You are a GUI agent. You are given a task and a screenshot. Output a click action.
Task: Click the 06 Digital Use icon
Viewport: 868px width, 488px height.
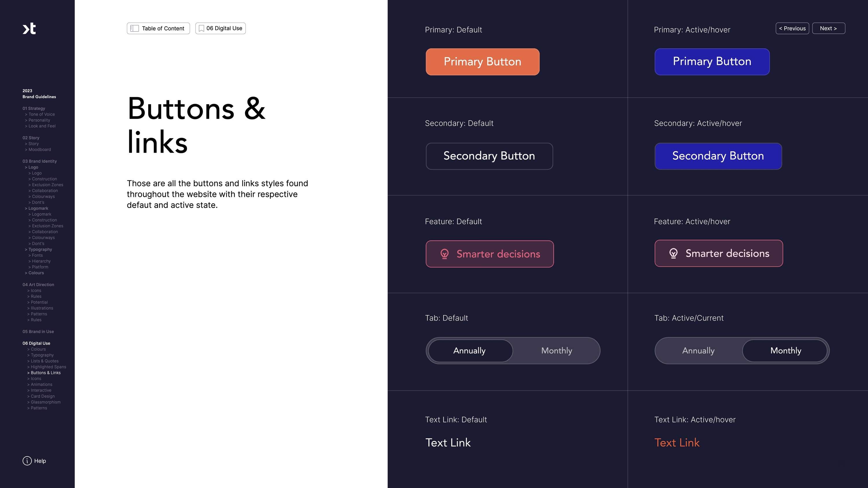201,28
